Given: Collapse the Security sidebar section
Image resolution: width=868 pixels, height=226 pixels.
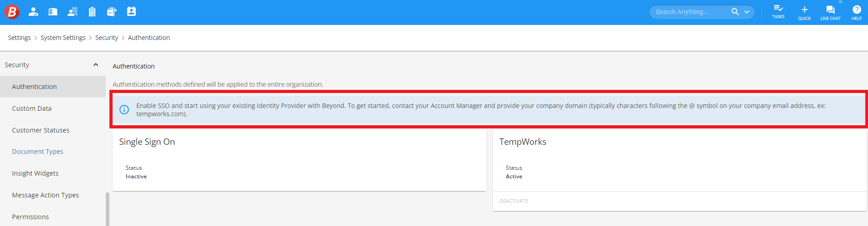Looking at the screenshot, I should [x=96, y=65].
